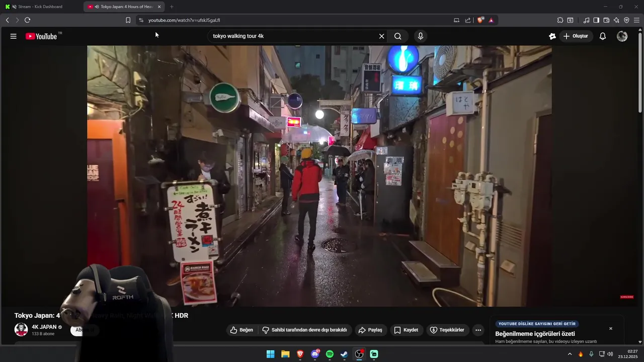The image size is (644, 362).
Task: Switch to Stream - Kick Dashboard tab
Action: click(41, 7)
